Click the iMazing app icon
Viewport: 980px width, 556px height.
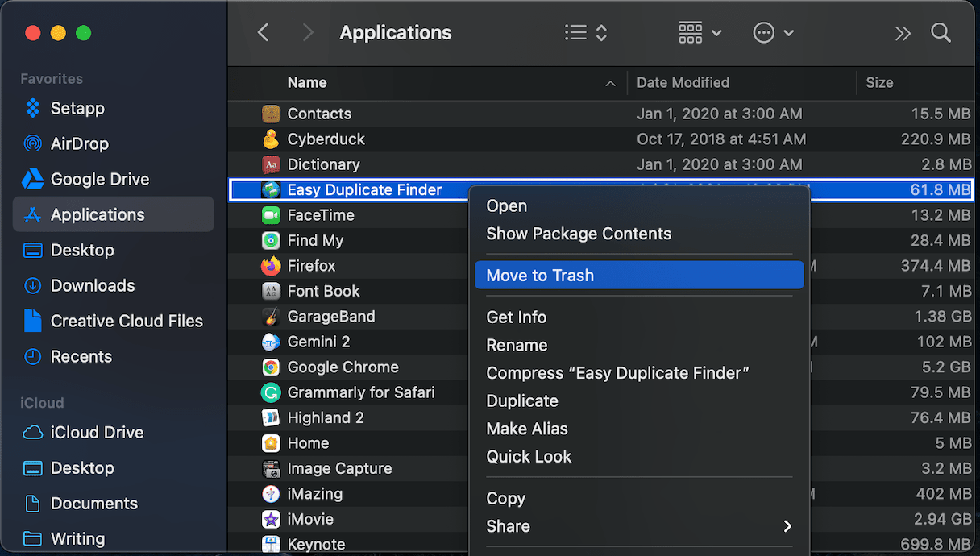click(x=271, y=494)
